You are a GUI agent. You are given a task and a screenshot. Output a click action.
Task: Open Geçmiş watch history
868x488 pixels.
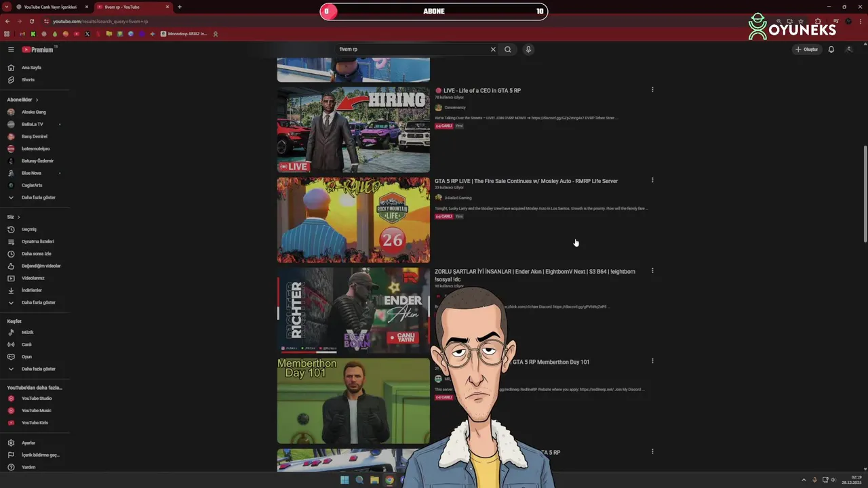[x=29, y=229]
